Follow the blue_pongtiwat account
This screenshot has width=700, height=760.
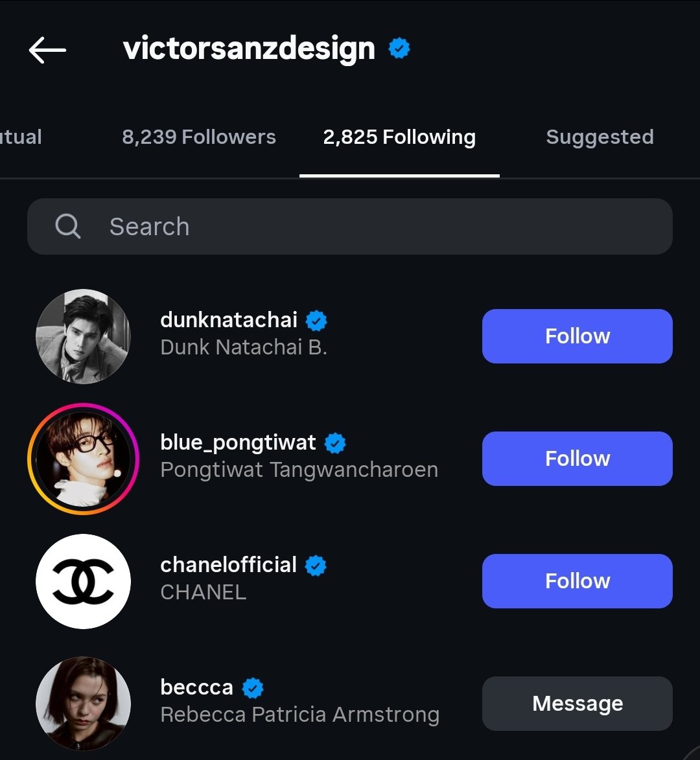click(x=577, y=459)
